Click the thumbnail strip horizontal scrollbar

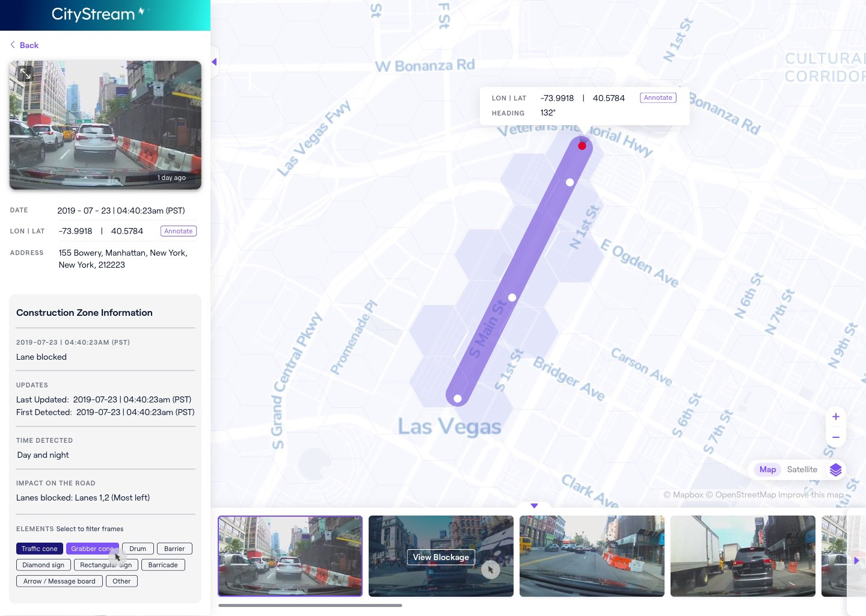click(310, 605)
